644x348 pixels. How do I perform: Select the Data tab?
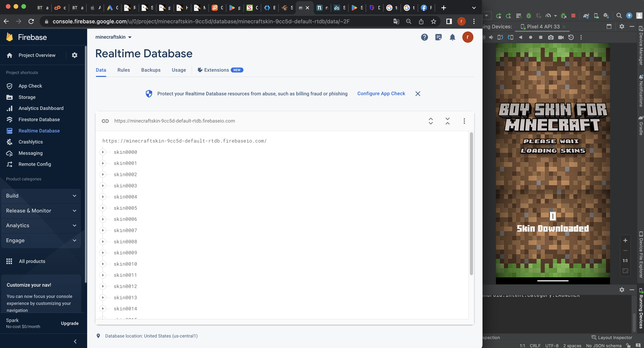pos(101,70)
